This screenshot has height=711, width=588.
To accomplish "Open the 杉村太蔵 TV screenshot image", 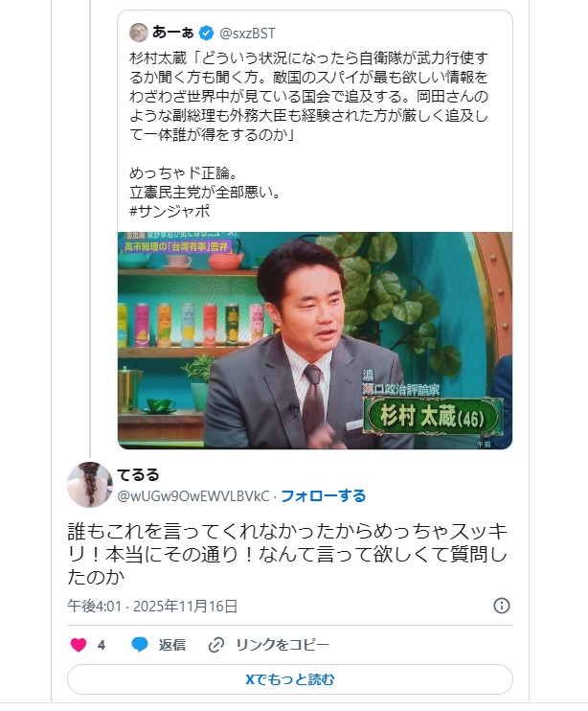I will (315, 340).
